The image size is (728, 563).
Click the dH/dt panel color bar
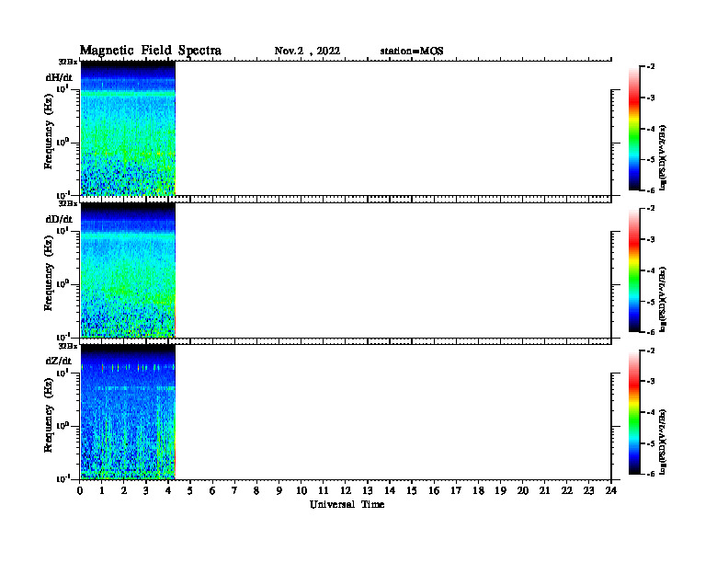point(633,129)
